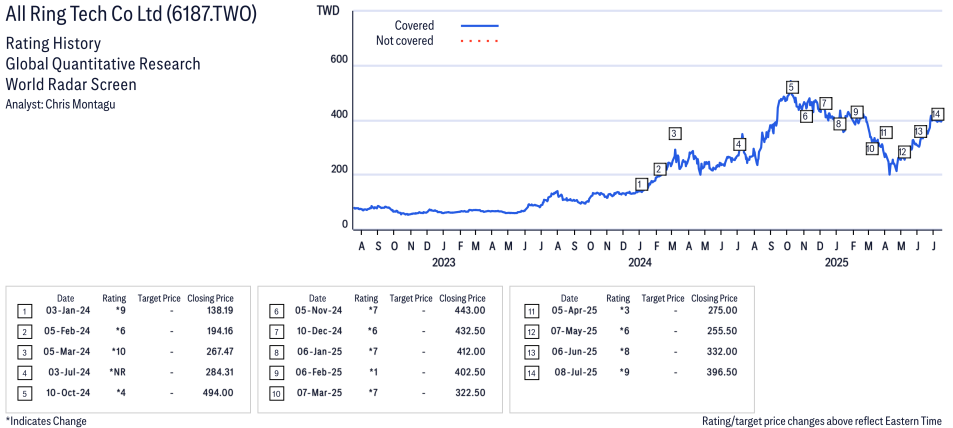The image size is (953, 428).
Task: Click the All Ring Tech Co Ltd title
Action: click(131, 15)
